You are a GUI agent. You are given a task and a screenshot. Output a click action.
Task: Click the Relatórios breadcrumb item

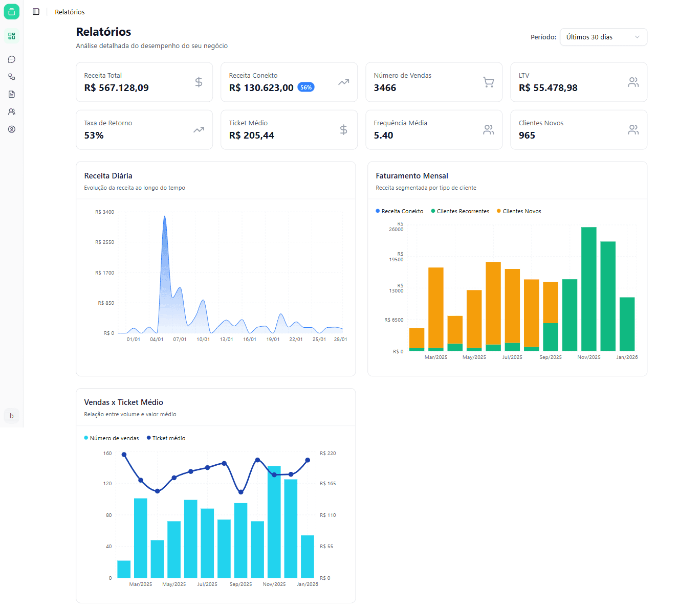point(69,11)
